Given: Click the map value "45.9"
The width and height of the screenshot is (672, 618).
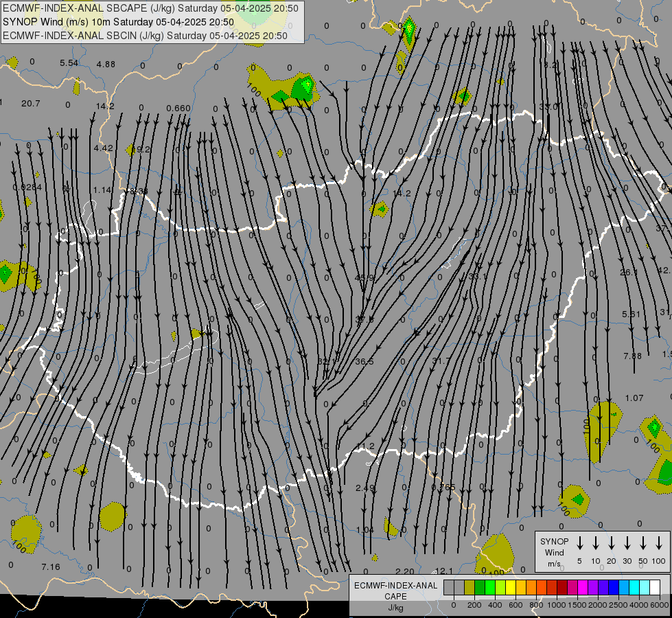Looking at the screenshot, I should [364, 278].
